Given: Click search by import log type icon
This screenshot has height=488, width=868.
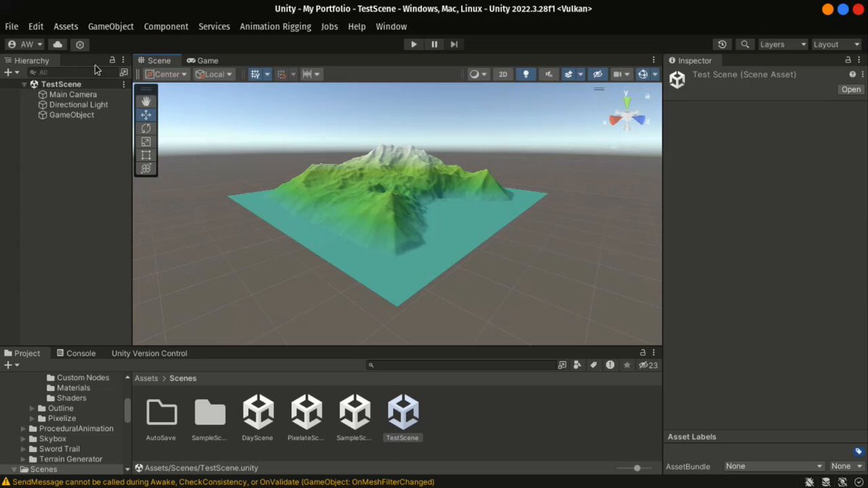Looking at the screenshot, I should (x=610, y=365).
